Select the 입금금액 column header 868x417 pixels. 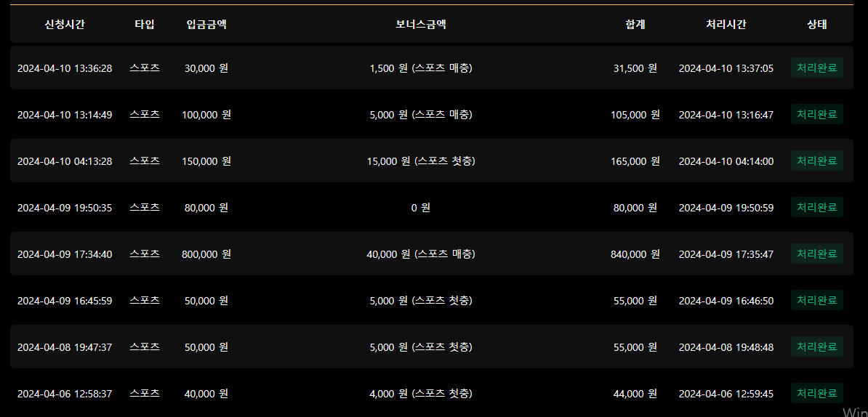point(206,24)
